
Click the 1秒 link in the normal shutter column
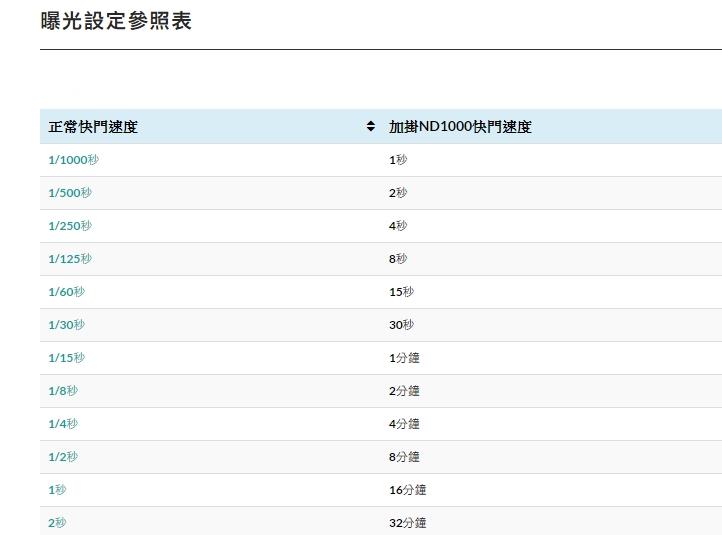(57, 490)
